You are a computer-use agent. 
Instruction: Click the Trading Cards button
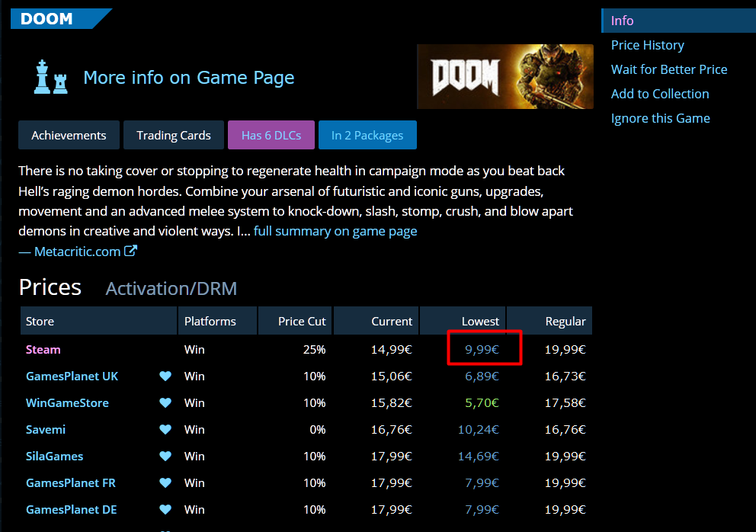(x=174, y=135)
